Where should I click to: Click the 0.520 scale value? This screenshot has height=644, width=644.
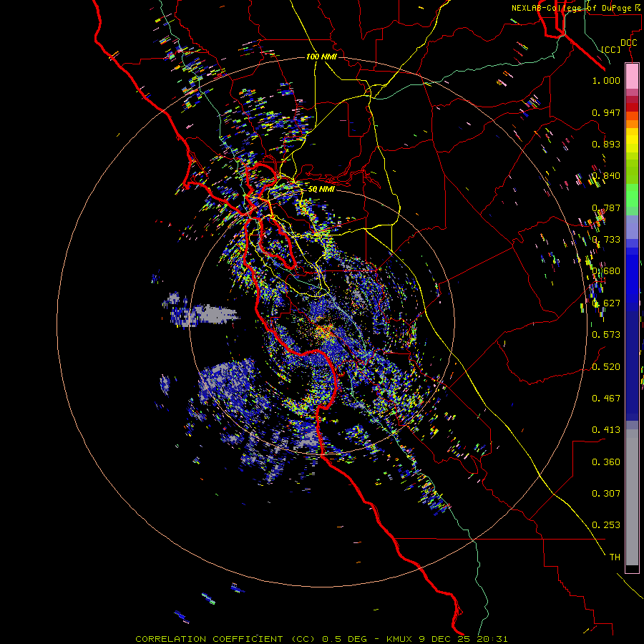tap(606, 367)
